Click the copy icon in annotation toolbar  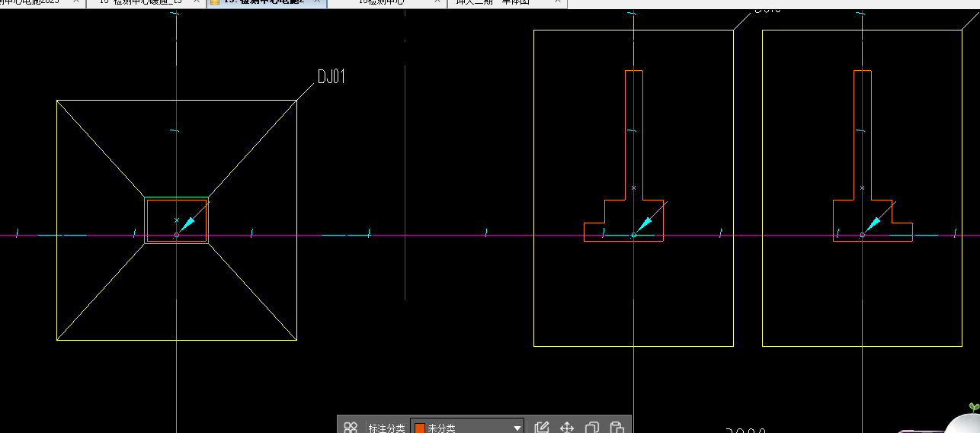click(x=592, y=428)
